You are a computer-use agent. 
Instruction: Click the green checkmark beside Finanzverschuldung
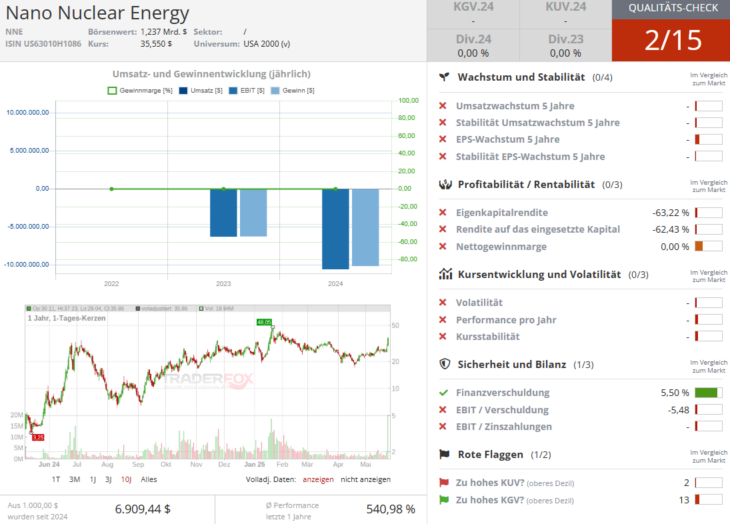click(x=443, y=393)
